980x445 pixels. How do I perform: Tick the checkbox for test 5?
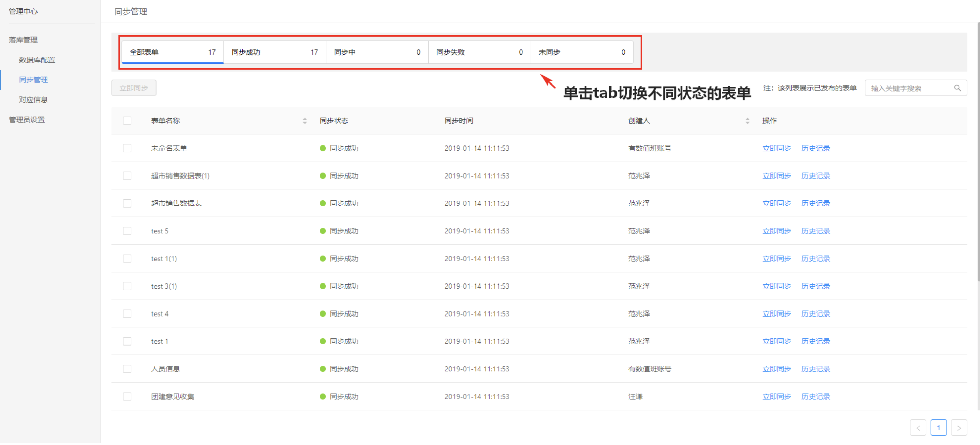[x=127, y=232]
